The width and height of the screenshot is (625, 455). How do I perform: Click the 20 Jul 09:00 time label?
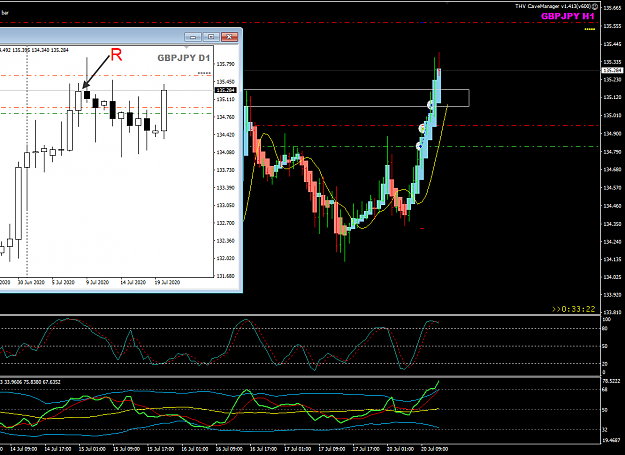coord(434,449)
